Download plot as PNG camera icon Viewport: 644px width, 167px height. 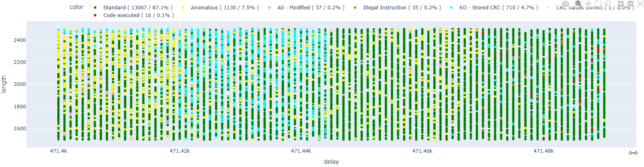tap(565, 4)
